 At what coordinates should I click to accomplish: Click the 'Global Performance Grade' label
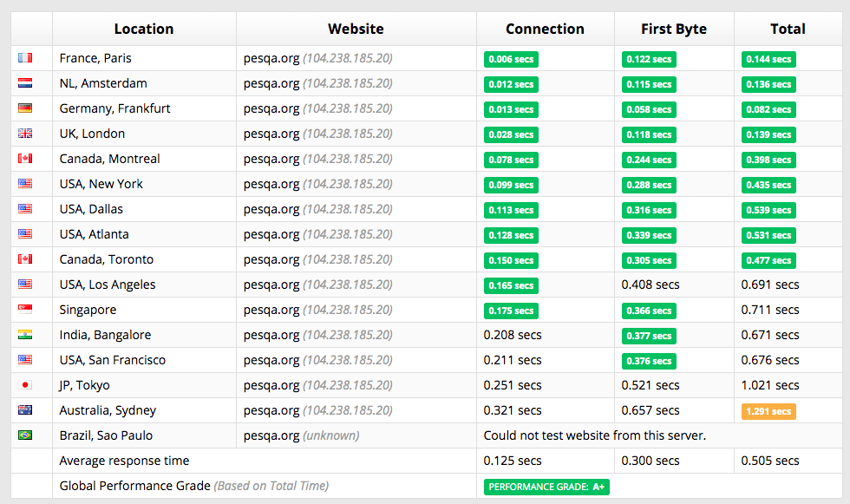135,486
